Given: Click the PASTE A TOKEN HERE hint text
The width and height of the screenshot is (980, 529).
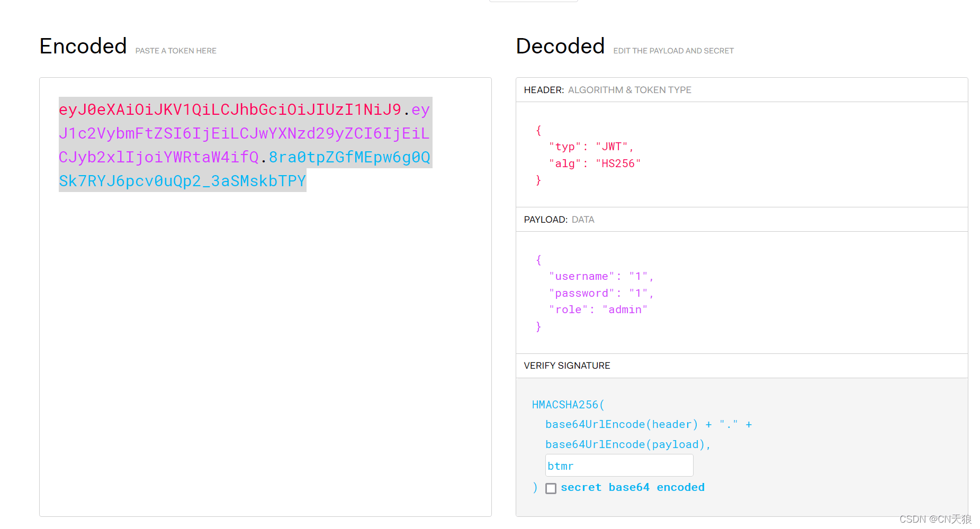Looking at the screenshot, I should 176,51.
